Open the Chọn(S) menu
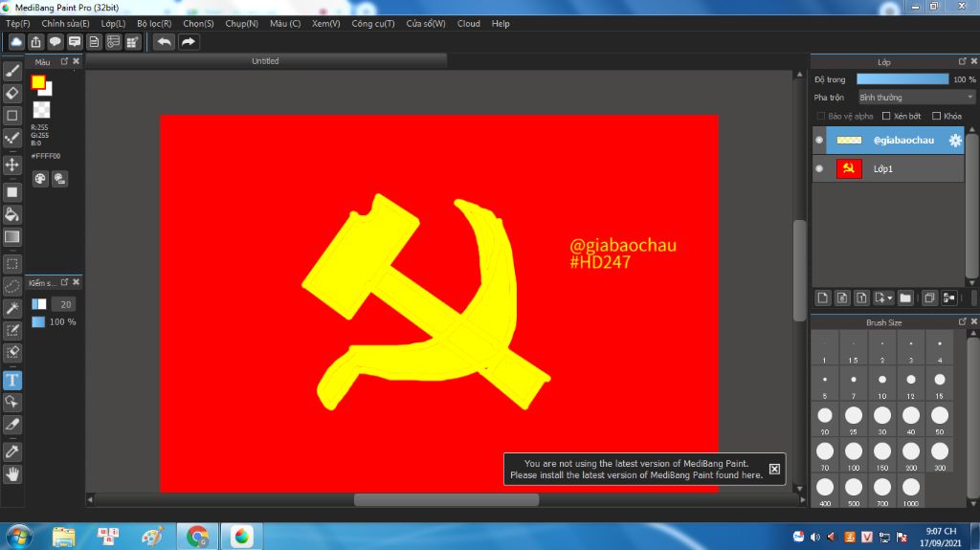980x550 pixels. (x=198, y=24)
